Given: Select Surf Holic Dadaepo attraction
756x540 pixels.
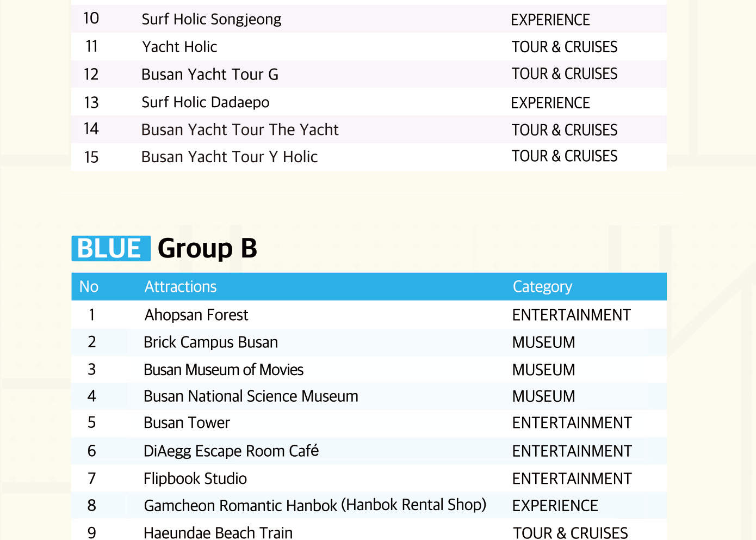Looking at the screenshot, I should [x=206, y=102].
